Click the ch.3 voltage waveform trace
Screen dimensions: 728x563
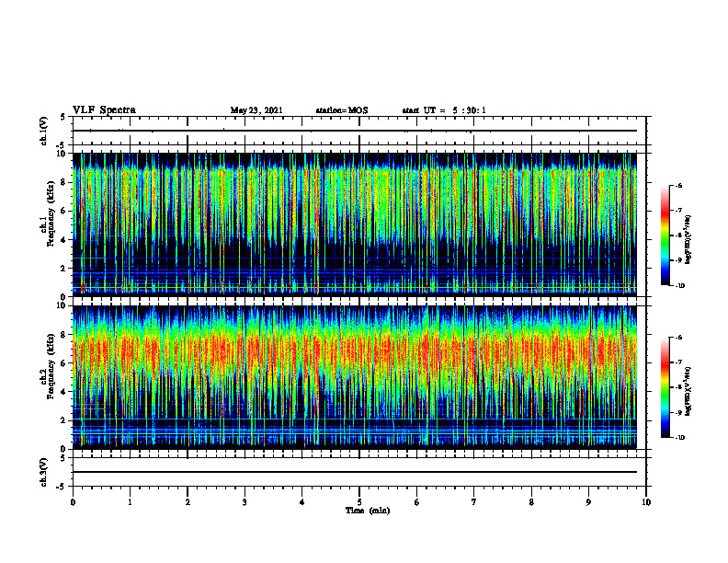355,472
